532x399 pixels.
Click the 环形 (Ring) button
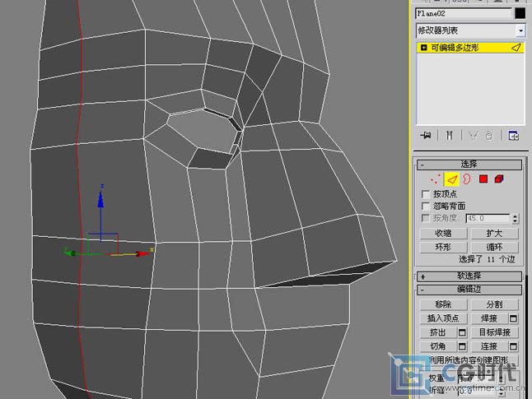(443, 247)
